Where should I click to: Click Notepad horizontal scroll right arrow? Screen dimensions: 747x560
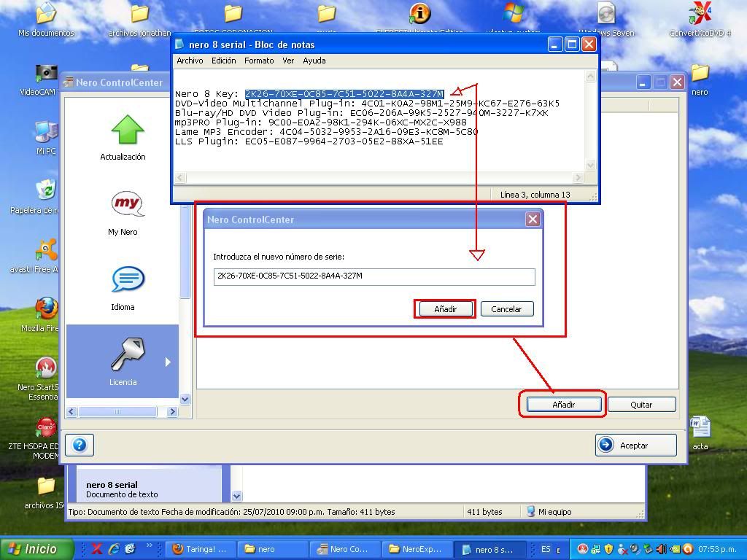pyautogui.click(x=578, y=178)
